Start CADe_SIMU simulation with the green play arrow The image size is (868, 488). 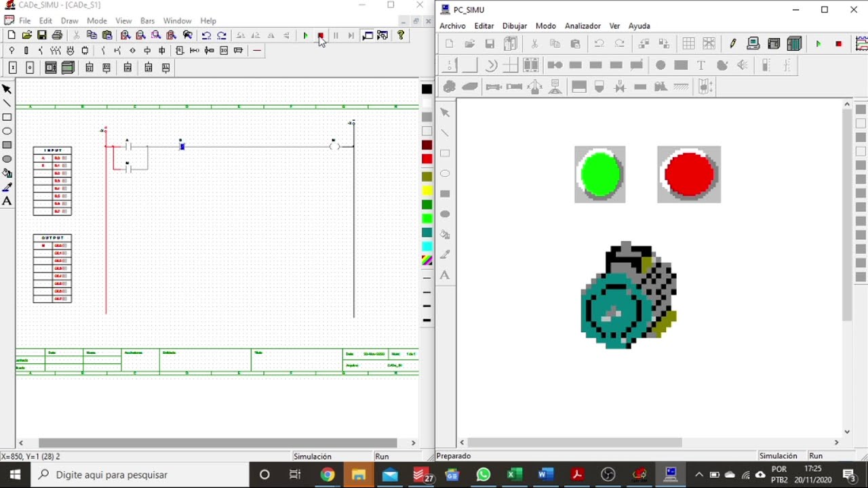(x=305, y=35)
